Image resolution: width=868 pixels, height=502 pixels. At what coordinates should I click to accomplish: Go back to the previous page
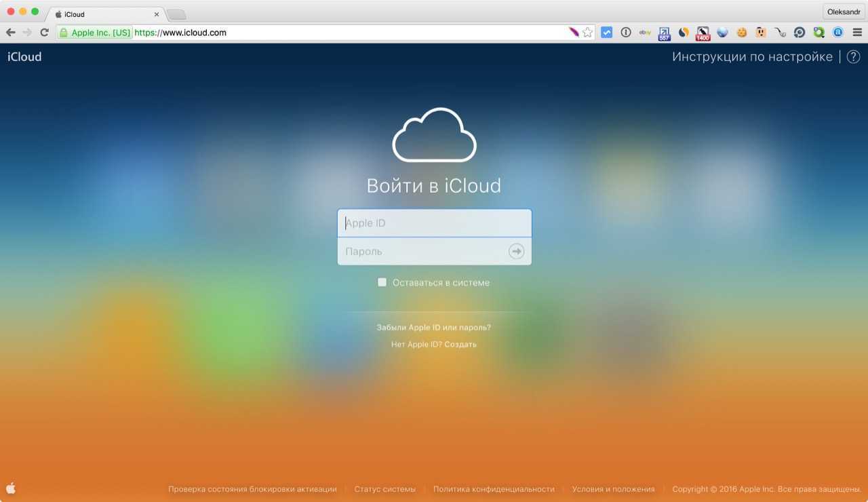tap(11, 33)
